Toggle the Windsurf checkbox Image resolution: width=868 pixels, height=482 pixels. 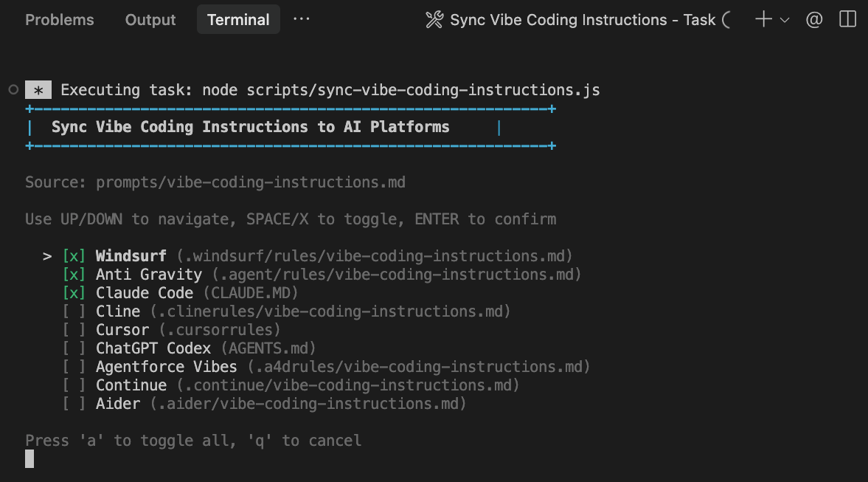74,256
